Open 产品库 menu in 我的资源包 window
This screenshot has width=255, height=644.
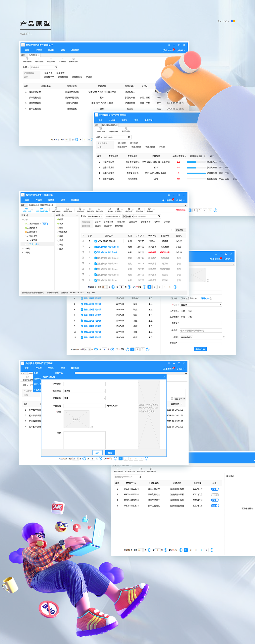[x=39, y=50]
